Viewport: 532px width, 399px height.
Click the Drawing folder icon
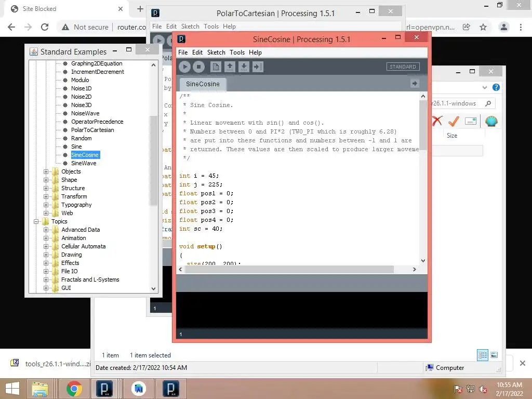pos(55,255)
